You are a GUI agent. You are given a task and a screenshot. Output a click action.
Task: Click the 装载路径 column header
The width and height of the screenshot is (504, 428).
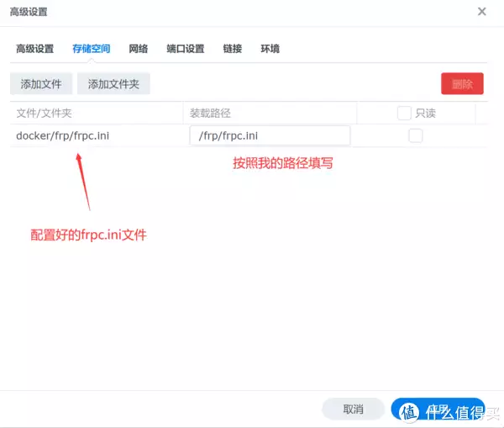tap(270, 113)
